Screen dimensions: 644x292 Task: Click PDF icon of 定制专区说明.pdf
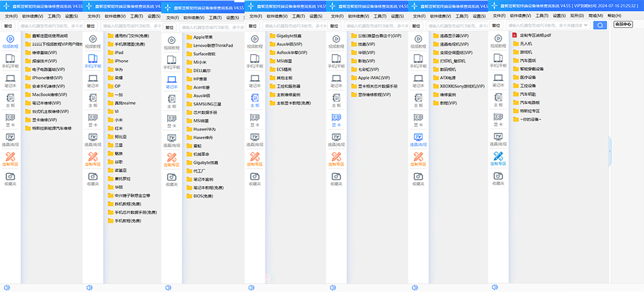[515, 35]
